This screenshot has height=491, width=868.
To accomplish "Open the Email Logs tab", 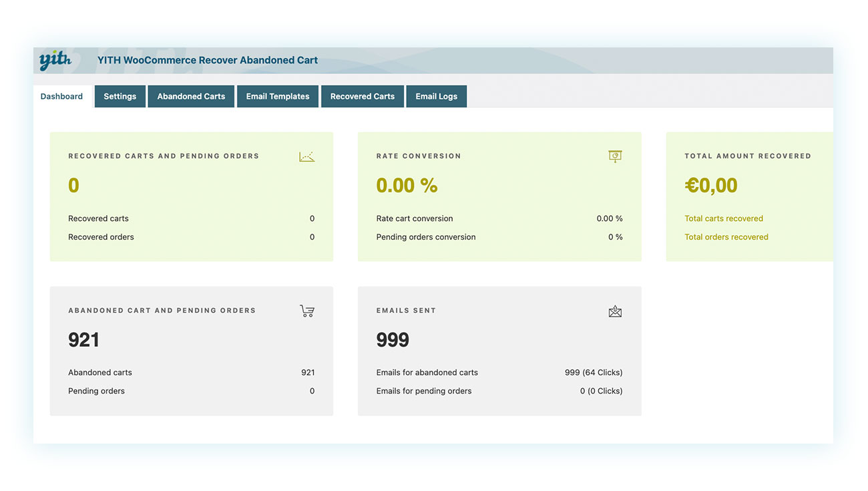I will pyautogui.click(x=437, y=96).
